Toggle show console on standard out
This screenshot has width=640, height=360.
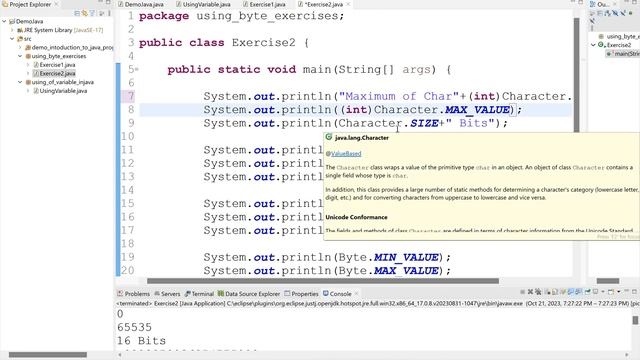click(x=571, y=292)
